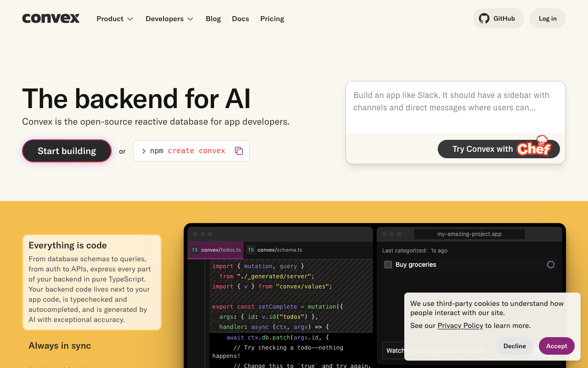Viewport: 588px width, 368px height.
Task: Click the loading spinner beside Buy groceries
Action: [x=551, y=264]
